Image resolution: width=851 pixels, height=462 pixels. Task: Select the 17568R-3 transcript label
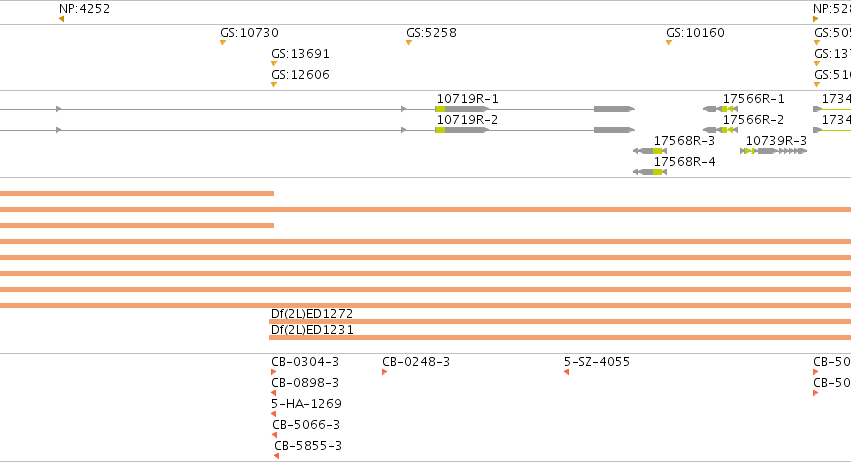coord(684,141)
